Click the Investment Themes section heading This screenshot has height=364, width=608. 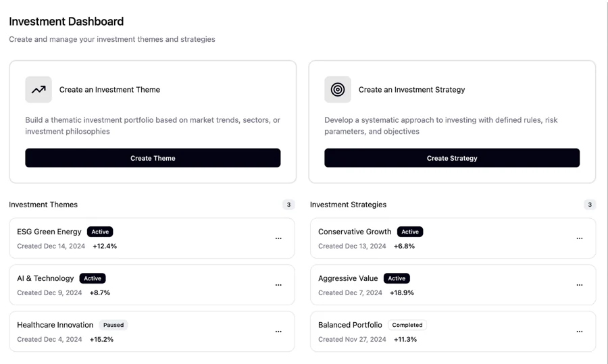point(43,205)
